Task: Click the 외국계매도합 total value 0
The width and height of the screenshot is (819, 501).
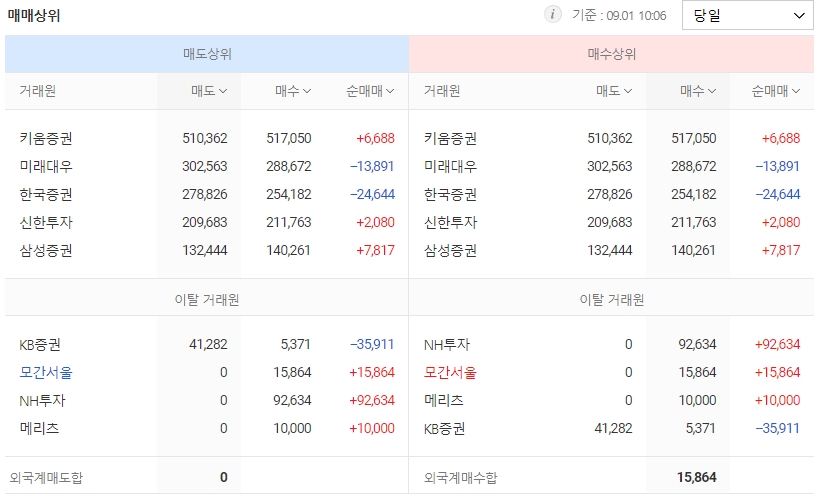Action: click(x=224, y=477)
